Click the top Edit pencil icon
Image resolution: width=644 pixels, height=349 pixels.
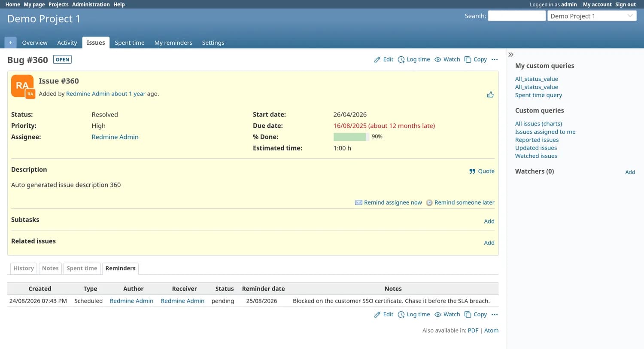click(x=377, y=60)
